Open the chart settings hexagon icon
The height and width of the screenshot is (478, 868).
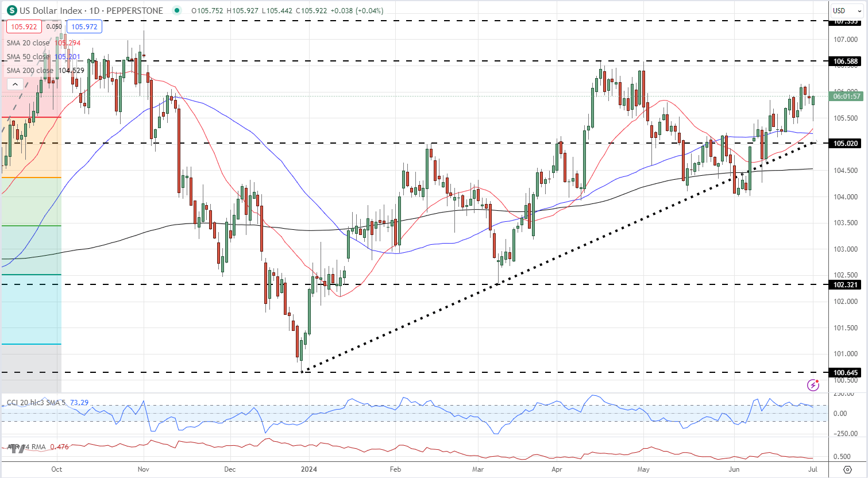click(x=847, y=469)
